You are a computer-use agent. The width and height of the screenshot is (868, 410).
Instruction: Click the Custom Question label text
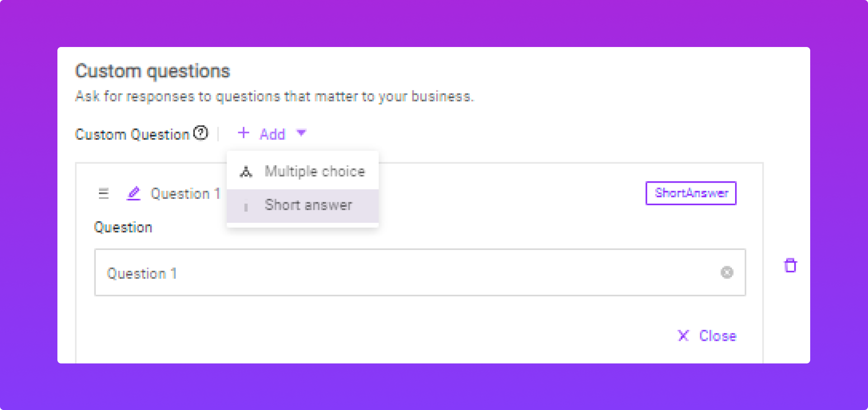click(132, 134)
